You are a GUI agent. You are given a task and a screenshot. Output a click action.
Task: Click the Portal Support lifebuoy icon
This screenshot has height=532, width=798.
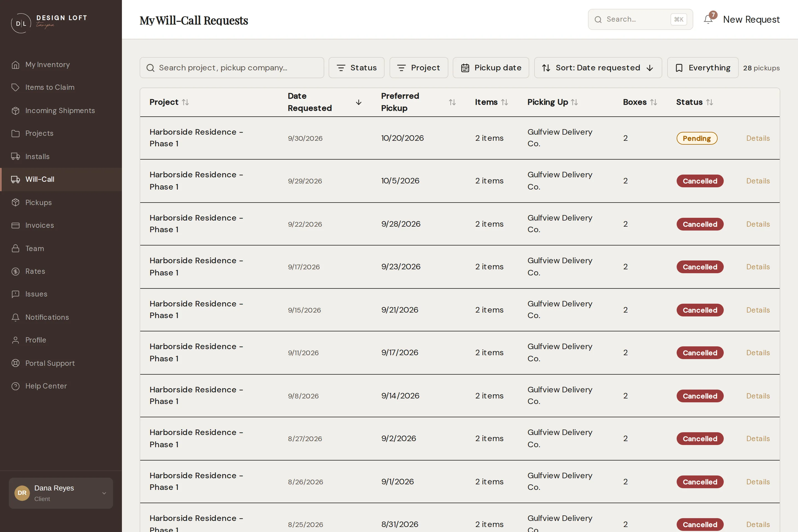15,363
